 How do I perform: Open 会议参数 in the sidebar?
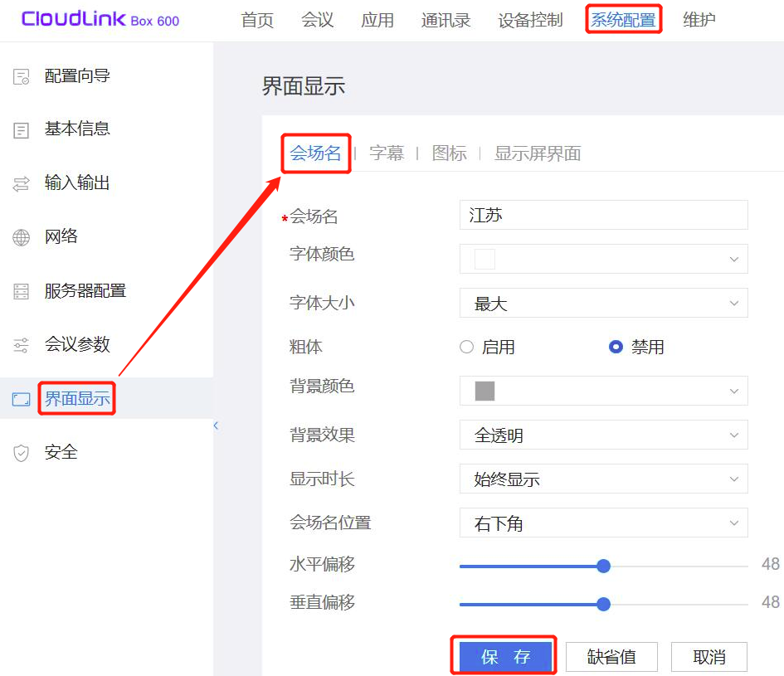coord(77,344)
